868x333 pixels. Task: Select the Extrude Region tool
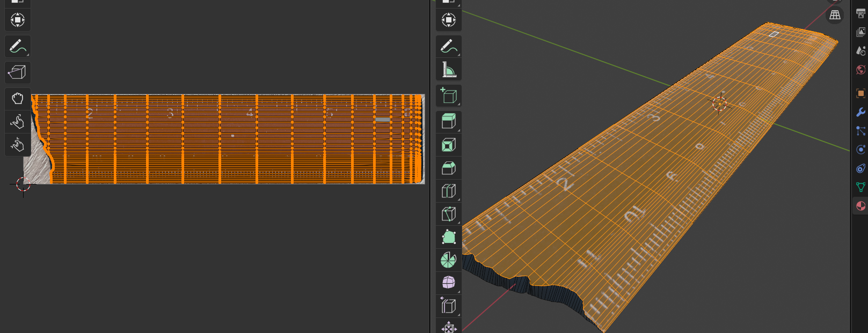[x=448, y=121]
